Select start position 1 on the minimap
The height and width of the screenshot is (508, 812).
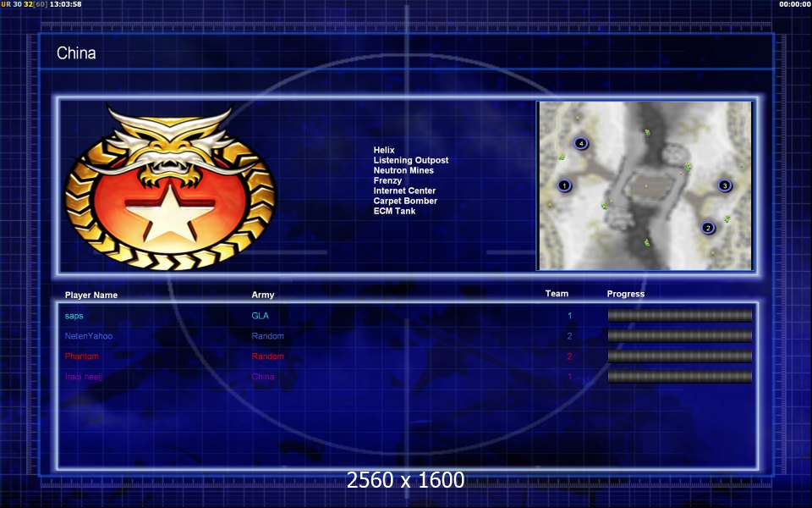pos(564,185)
